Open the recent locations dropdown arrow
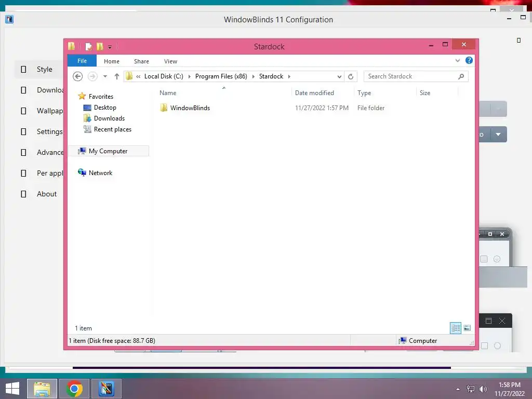This screenshot has width=532, height=399. click(x=105, y=76)
